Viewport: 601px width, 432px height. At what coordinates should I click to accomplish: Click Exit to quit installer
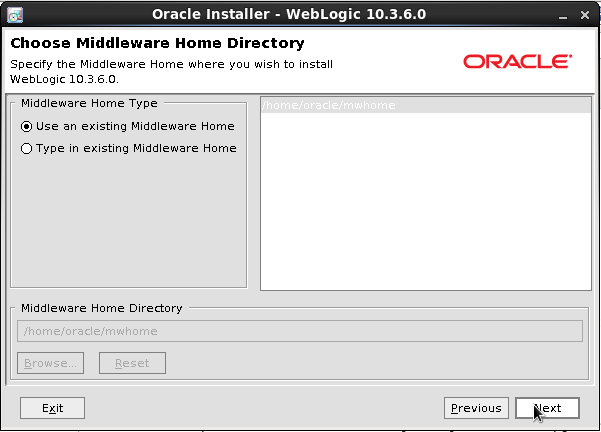point(53,408)
